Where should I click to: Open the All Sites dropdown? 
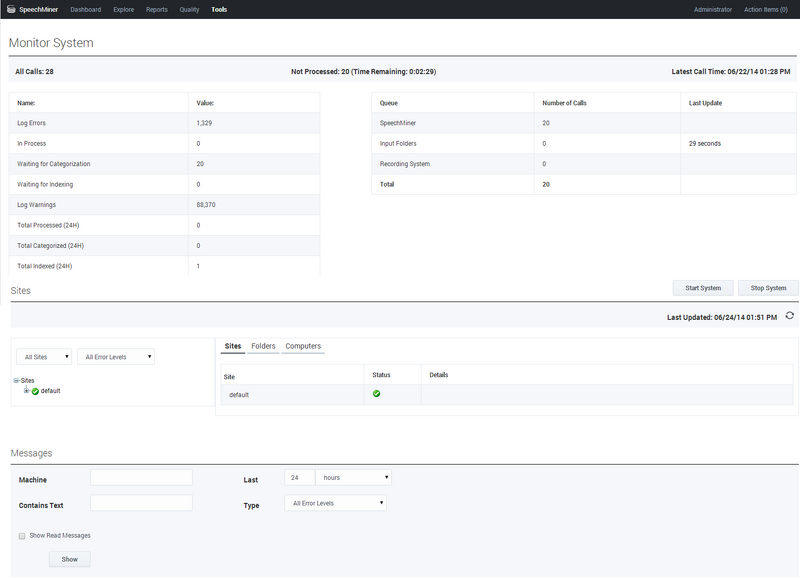click(x=42, y=355)
